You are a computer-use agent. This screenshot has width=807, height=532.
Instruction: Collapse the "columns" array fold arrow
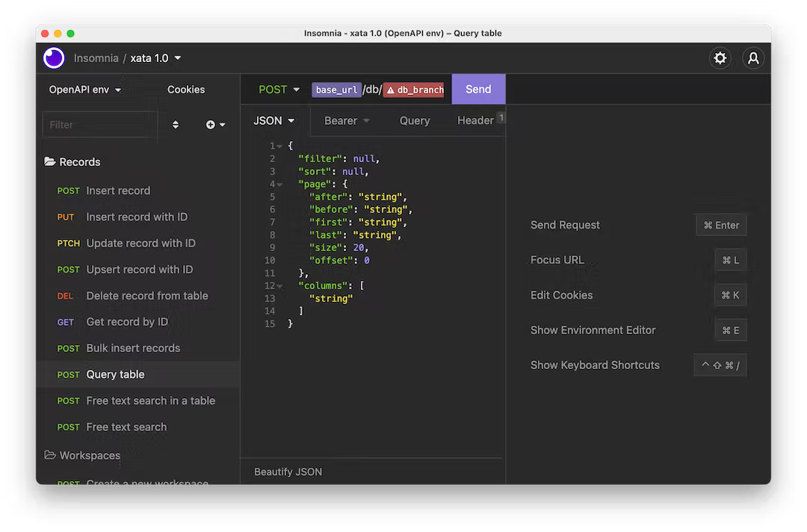coord(279,285)
